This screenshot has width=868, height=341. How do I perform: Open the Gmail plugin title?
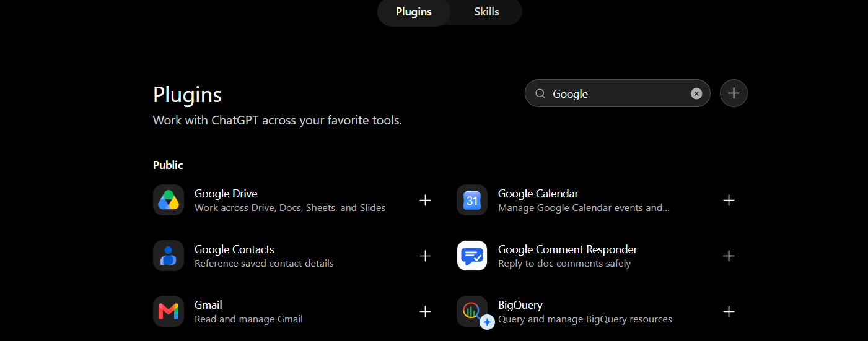[208, 305]
